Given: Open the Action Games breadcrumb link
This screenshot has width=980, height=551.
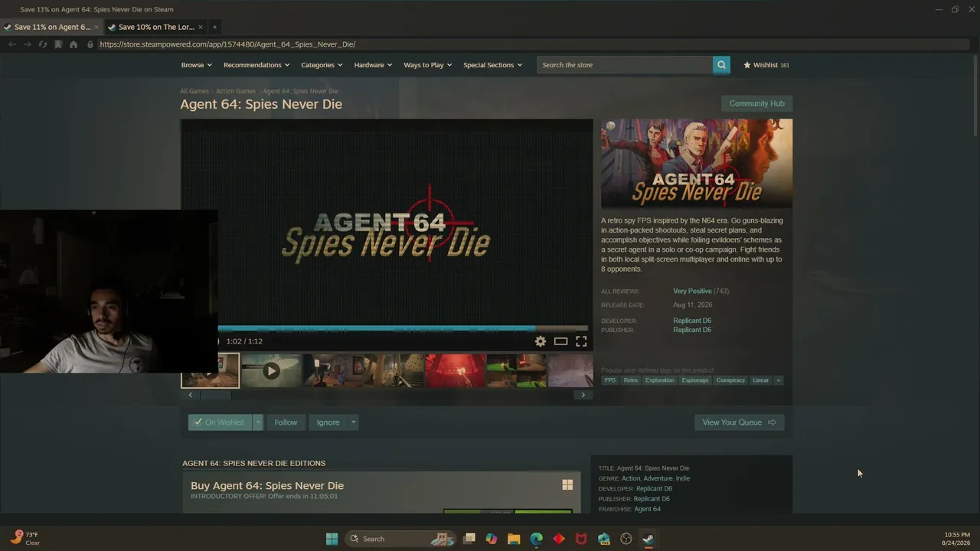Looking at the screenshot, I should pyautogui.click(x=236, y=91).
